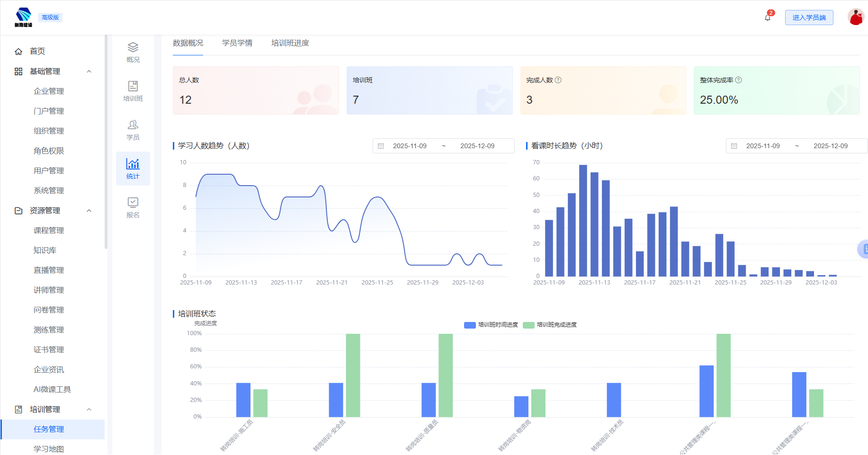This screenshot has height=455, width=868.
Task: Select the 培训班 sidebar icon
Action: [x=133, y=91]
